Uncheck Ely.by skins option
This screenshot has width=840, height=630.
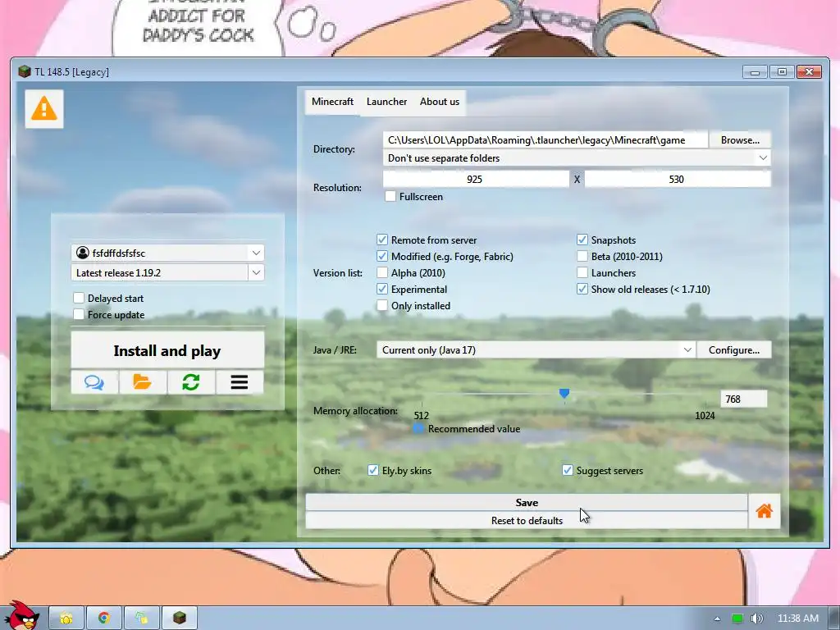[373, 470]
